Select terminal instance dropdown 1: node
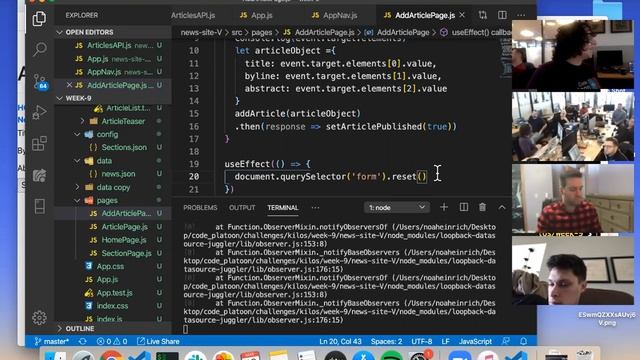Viewport: 640px width, 360px height. 396,207
